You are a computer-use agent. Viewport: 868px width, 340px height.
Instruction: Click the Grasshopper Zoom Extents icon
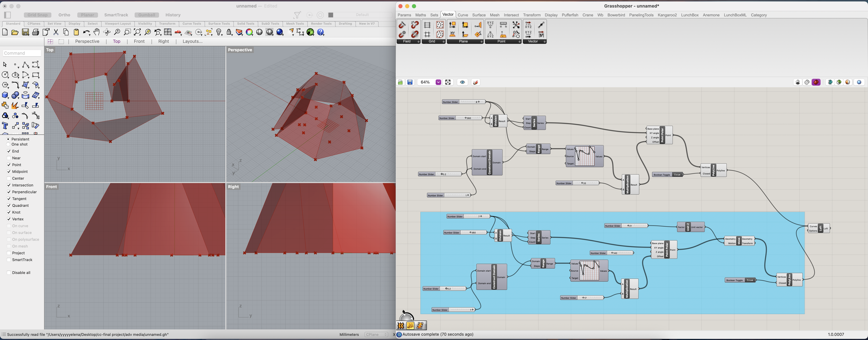pyautogui.click(x=448, y=82)
